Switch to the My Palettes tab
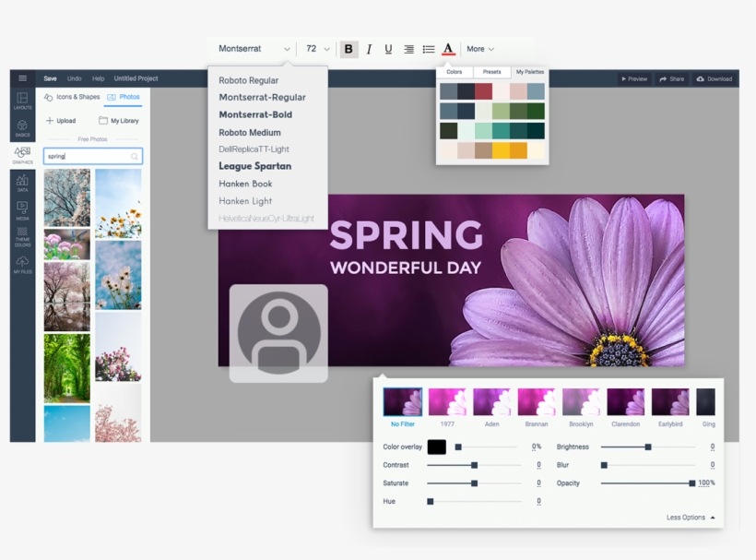Screen dimensions: 756x560 click(x=529, y=71)
